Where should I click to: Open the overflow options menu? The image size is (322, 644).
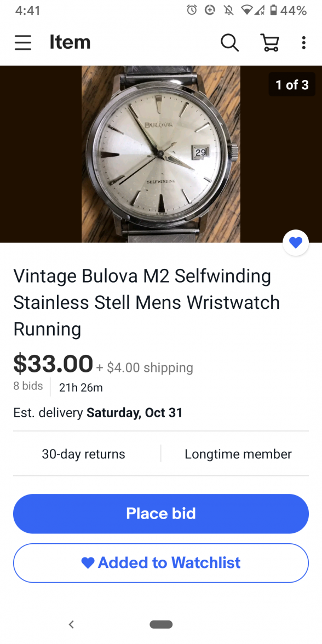pos(303,42)
